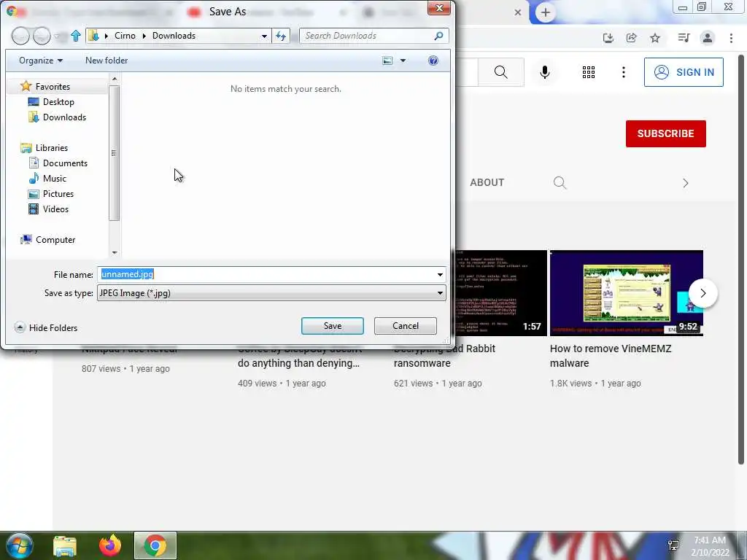Open the Videos library

(49, 209)
